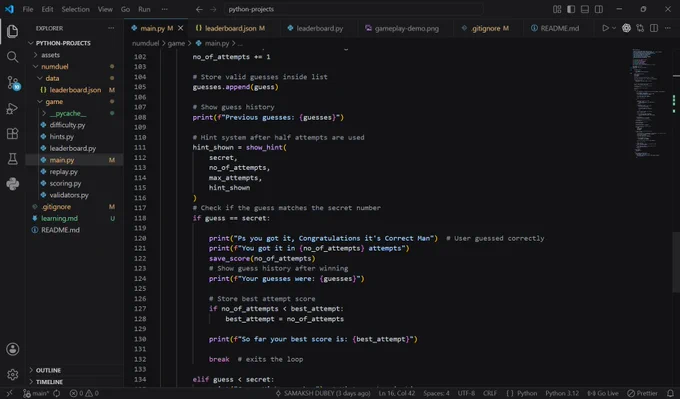Viewport: 680px width, 399px height.
Task: Click Go Live in status bar
Action: pos(603,393)
